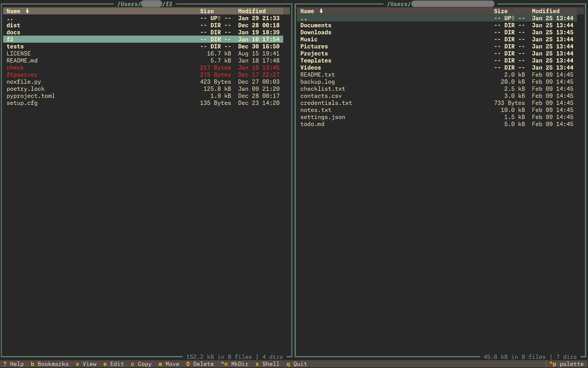Click View in the footer bar
The width and height of the screenshot is (588, 368).
click(x=86, y=364)
